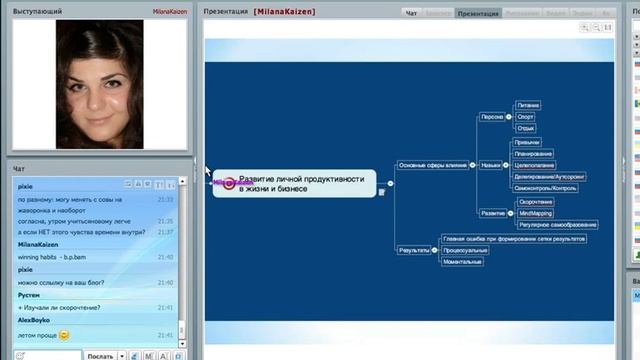Screen dimensions: 640x360
Task: Click message '+ Изучали ли скорочтение?'
Action: [x=59, y=307]
